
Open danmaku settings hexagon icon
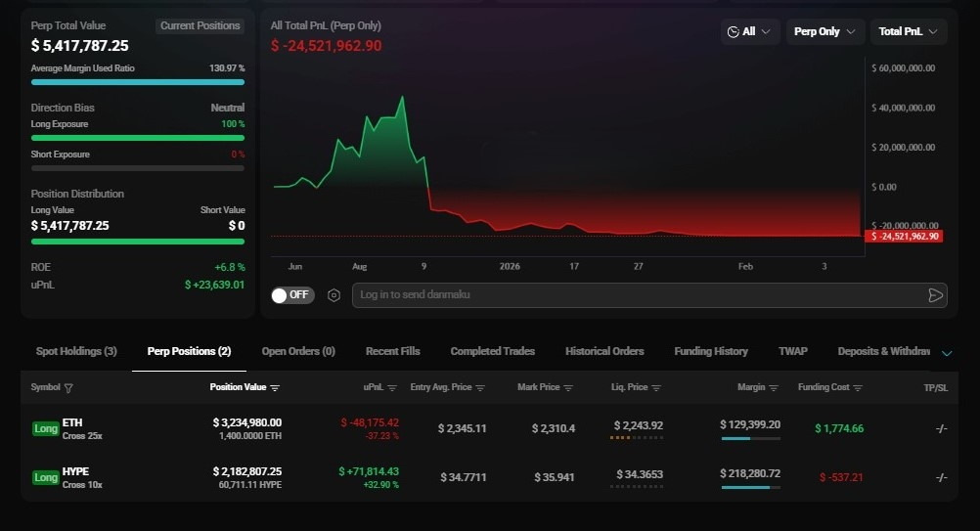[x=334, y=295]
